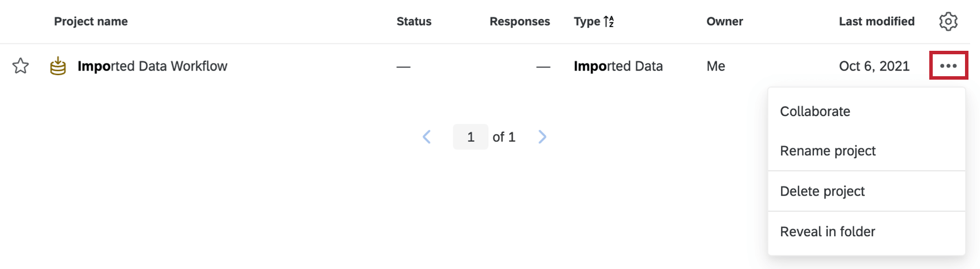Image resolution: width=980 pixels, height=269 pixels.
Task: Click the Owner column header
Action: point(725,21)
